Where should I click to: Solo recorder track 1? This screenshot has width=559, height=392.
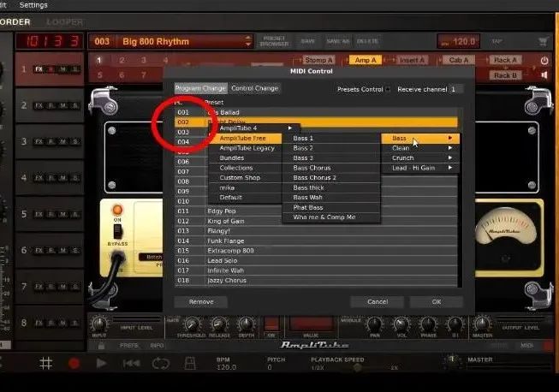[75, 69]
